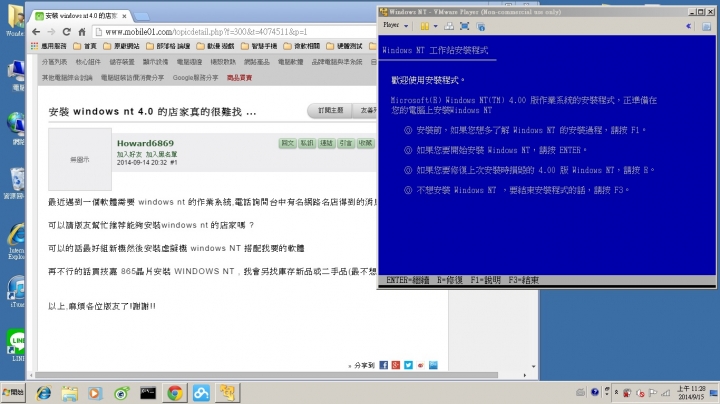Click the 核心組件 forum category link
Viewport: 720px width, 404px height.
pos(88,62)
